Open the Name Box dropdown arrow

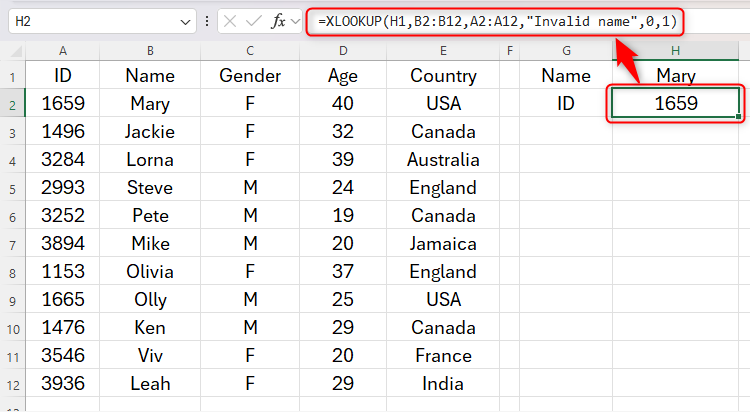[185, 22]
